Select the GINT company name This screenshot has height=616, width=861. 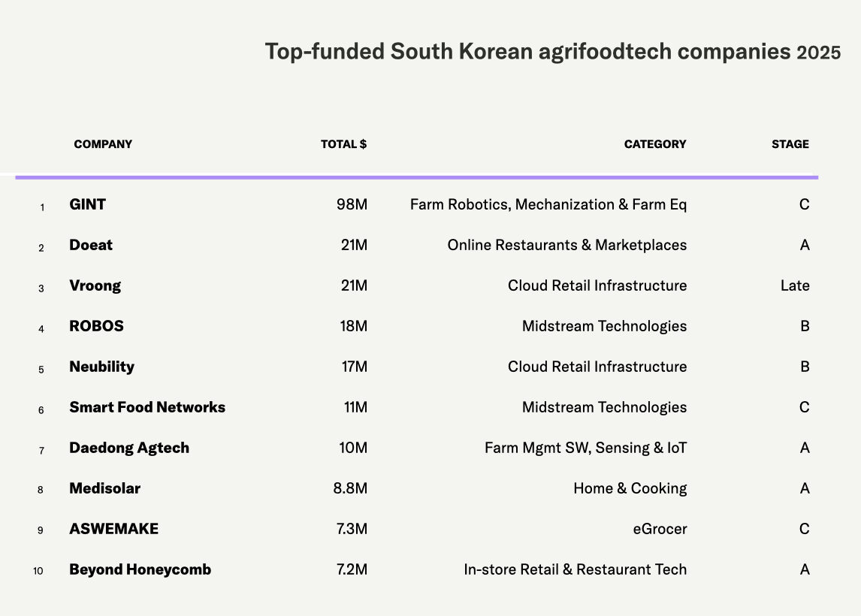coord(88,204)
